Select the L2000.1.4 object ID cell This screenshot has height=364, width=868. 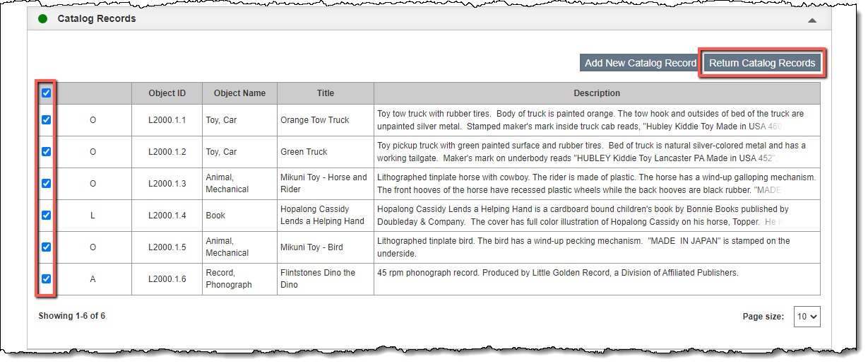(x=167, y=216)
